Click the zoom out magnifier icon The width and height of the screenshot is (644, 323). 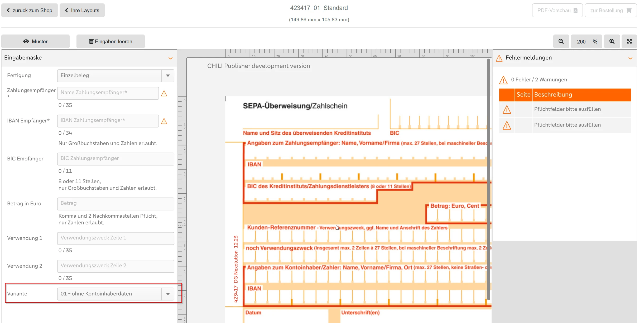point(561,41)
